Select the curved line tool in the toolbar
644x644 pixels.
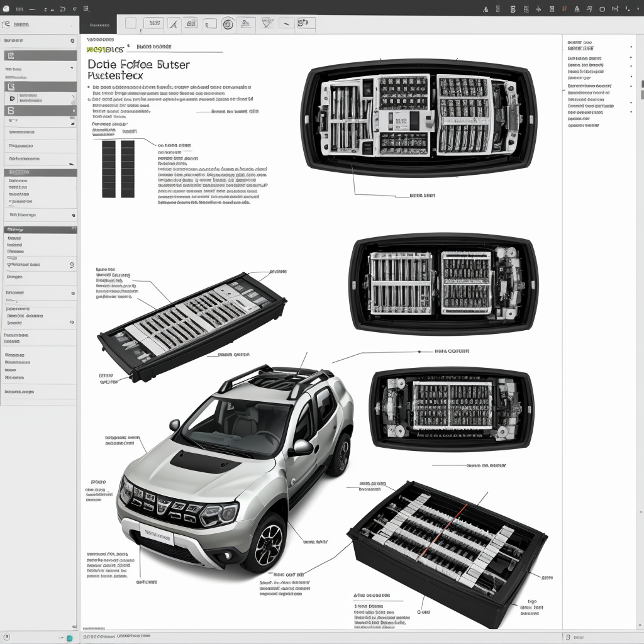pos(174,24)
